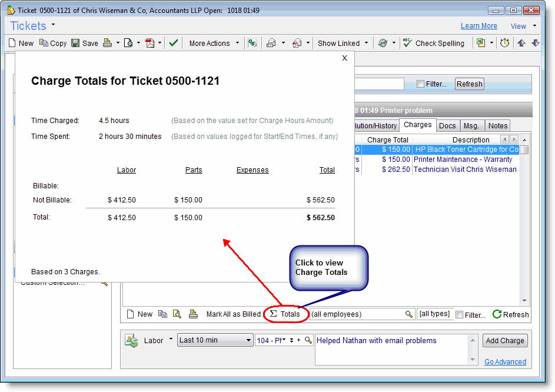Open the Sigma Totals charge summary

click(285, 314)
